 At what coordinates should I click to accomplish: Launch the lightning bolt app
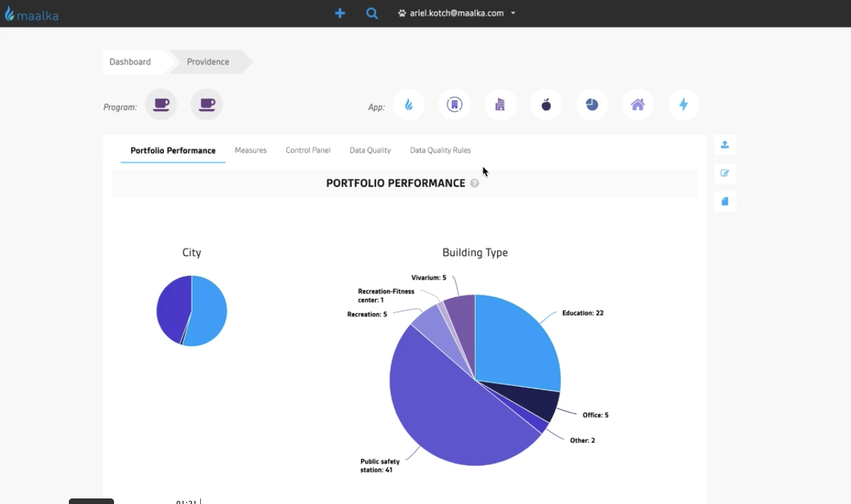click(683, 105)
